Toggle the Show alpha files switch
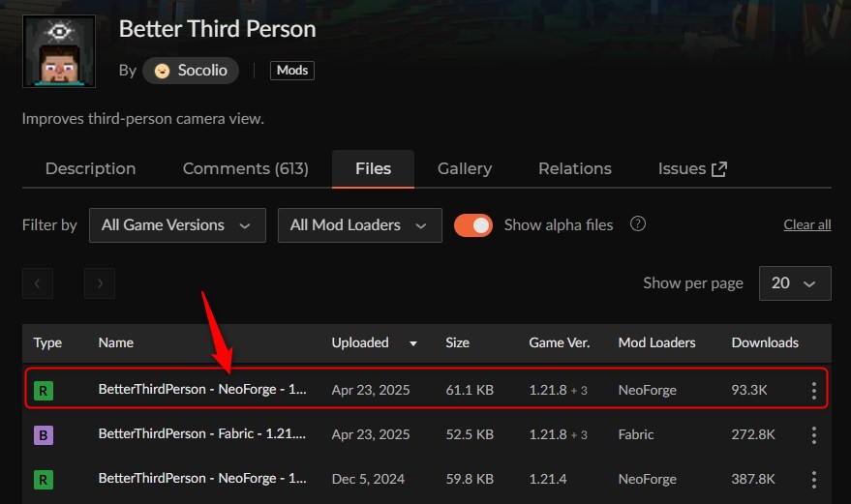The width and height of the screenshot is (851, 504). [473, 225]
